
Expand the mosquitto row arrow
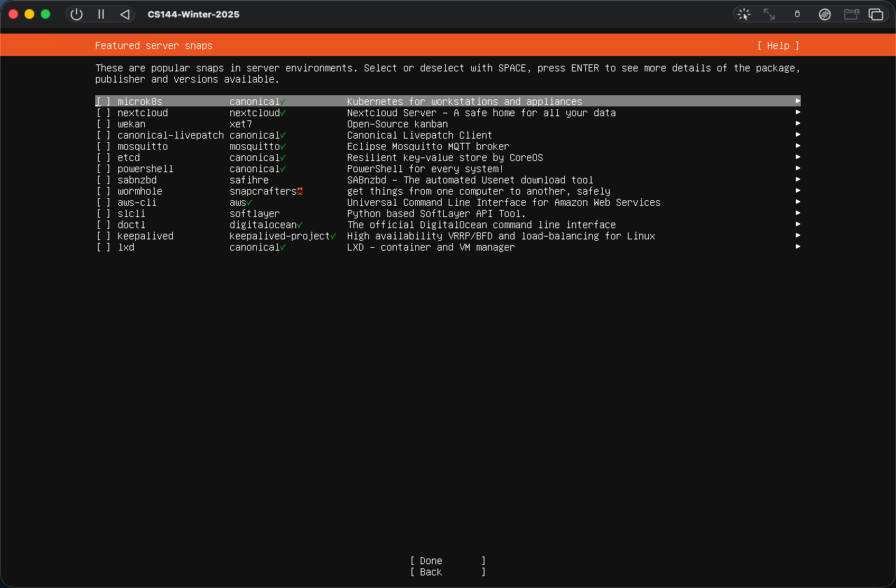pyautogui.click(x=798, y=146)
